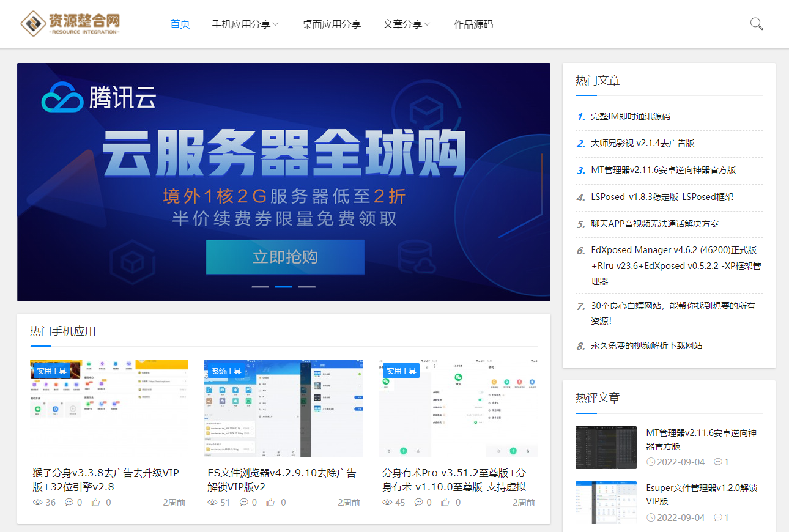Open EdXposed Manager v4.6.2 article

676,265
